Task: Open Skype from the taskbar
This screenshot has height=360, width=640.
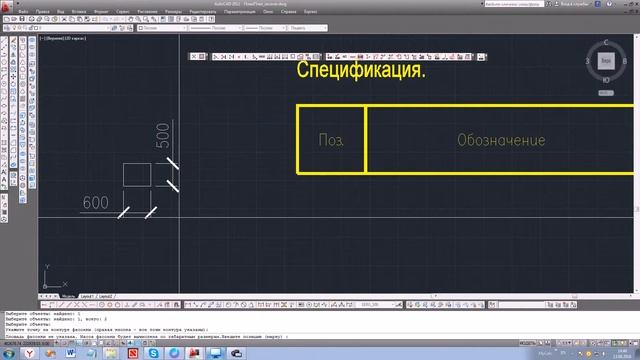Action: (153, 353)
